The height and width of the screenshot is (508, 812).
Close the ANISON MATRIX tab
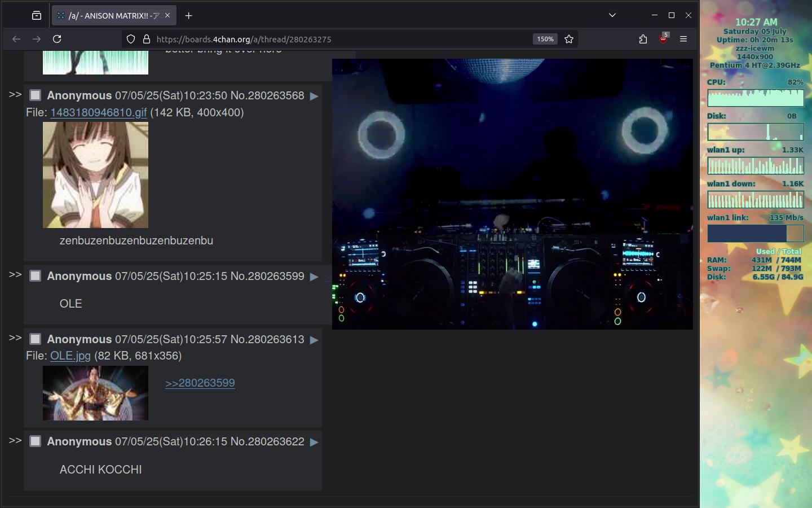[167, 15]
